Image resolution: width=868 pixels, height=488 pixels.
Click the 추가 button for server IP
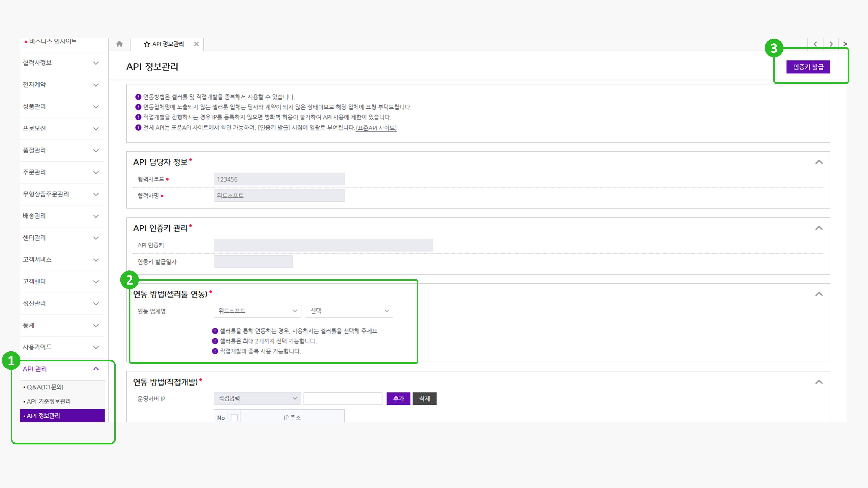pos(398,398)
